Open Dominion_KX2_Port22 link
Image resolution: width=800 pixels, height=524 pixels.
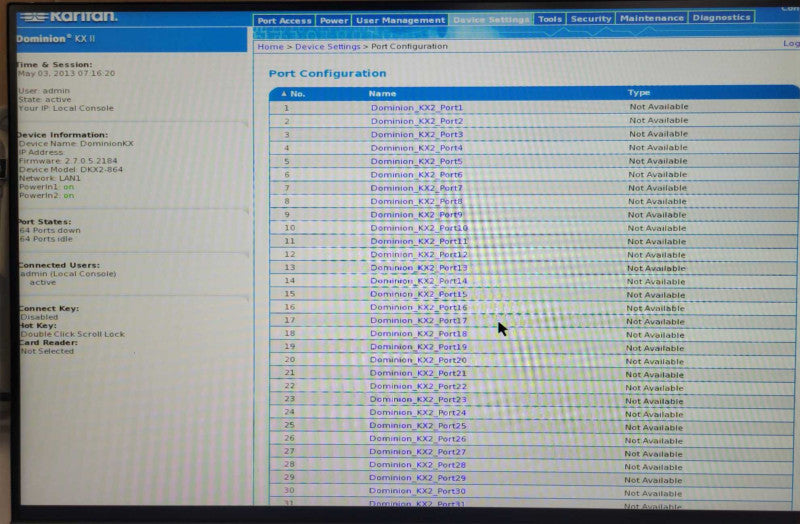(418, 386)
